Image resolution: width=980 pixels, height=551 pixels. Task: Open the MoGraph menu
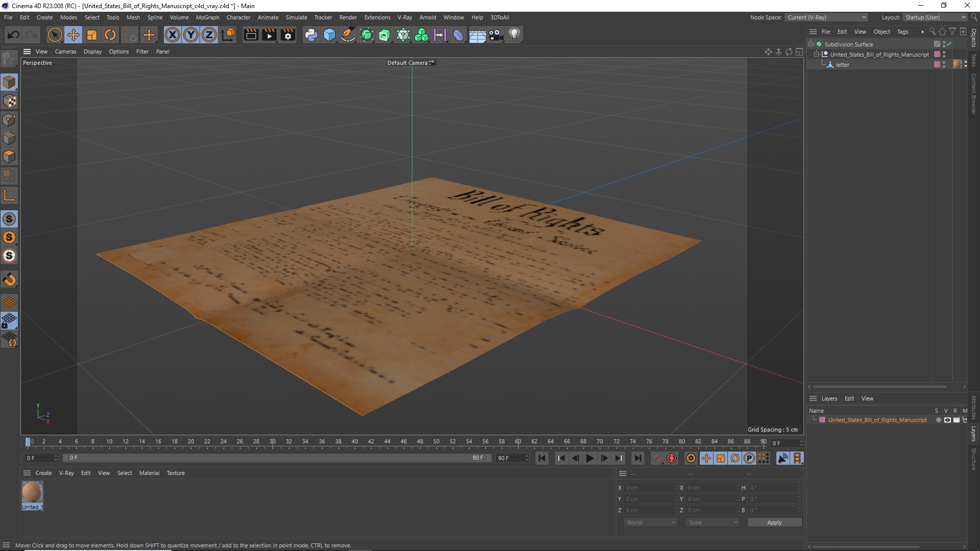tap(208, 17)
